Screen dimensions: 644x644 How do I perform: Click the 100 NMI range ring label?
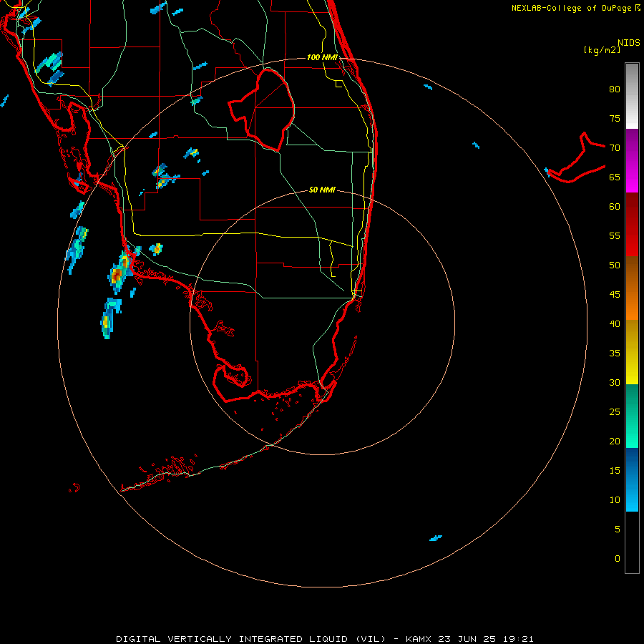coord(322,57)
